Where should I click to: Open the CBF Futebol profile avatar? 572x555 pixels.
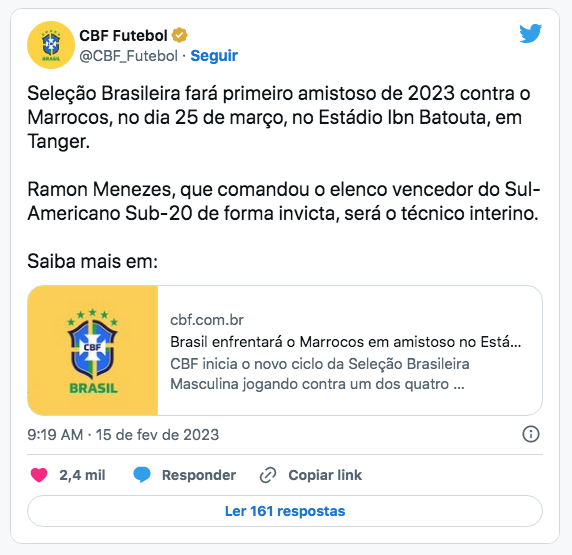click(51, 45)
